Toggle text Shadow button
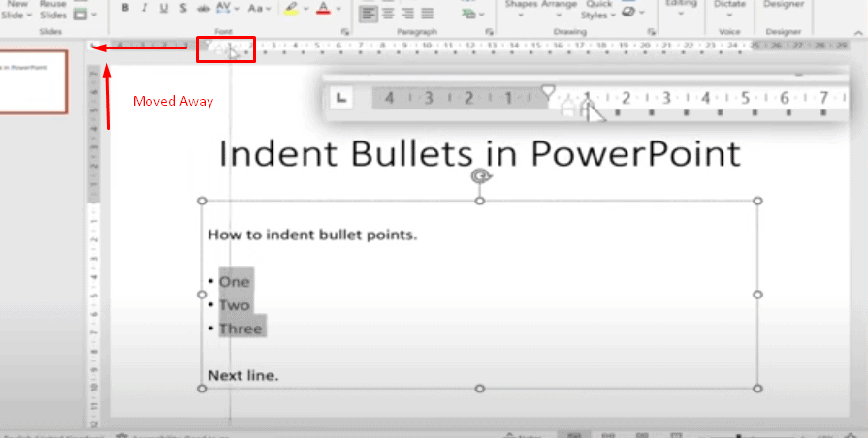The height and width of the screenshot is (438, 868). [x=183, y=8]
